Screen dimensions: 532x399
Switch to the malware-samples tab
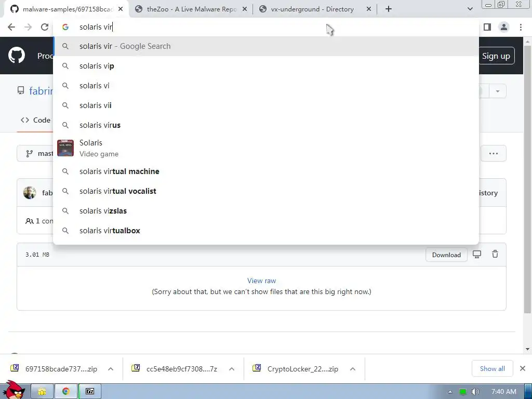click(67, 9)
